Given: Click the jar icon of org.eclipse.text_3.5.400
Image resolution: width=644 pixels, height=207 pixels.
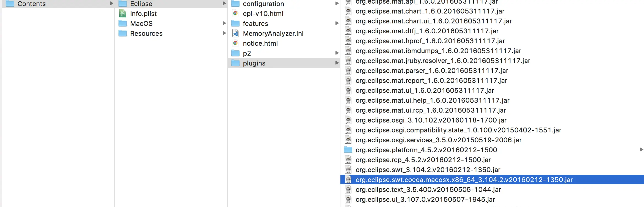Looking at the screenshot, I should pos(348,189).
